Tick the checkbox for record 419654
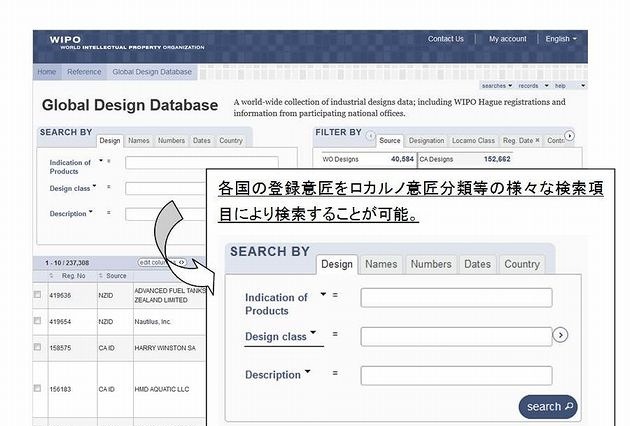The image size is (630, 426). coord(37,321)
